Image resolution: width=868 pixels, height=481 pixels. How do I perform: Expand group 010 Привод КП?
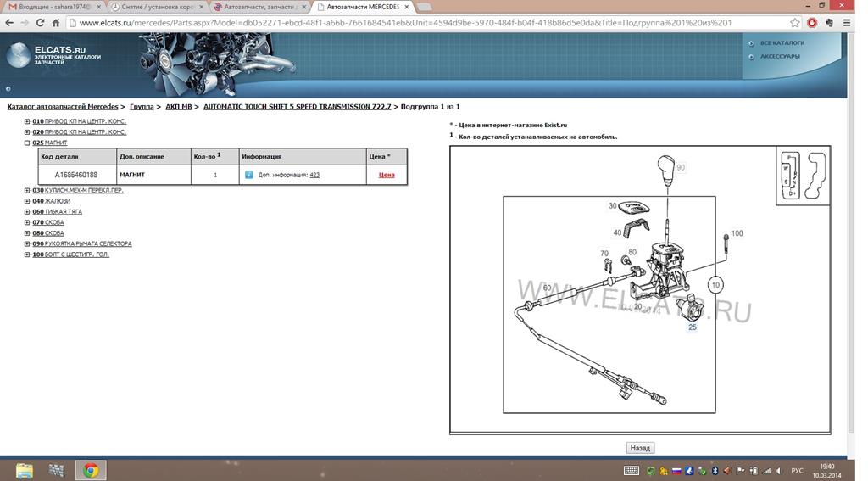[x=26, y=121]
